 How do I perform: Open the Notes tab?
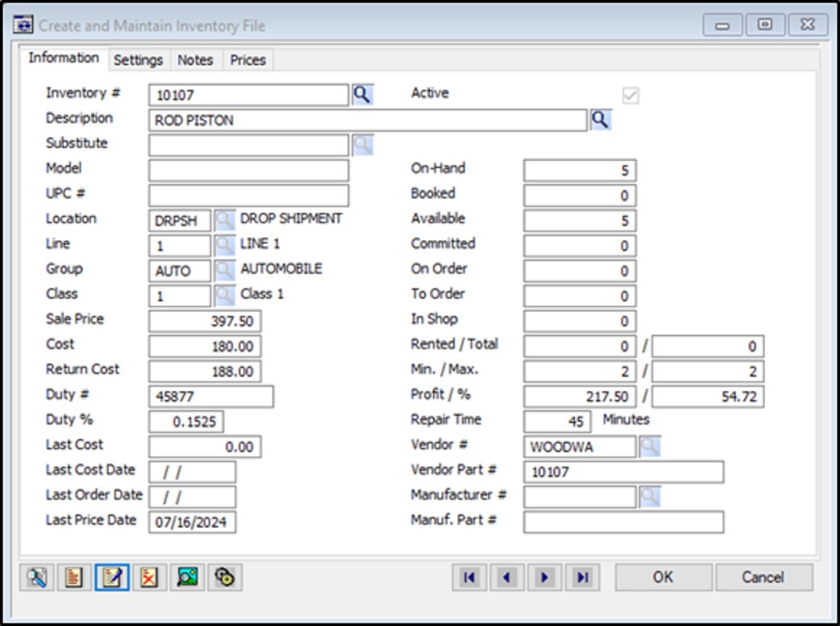pos(196,60)
